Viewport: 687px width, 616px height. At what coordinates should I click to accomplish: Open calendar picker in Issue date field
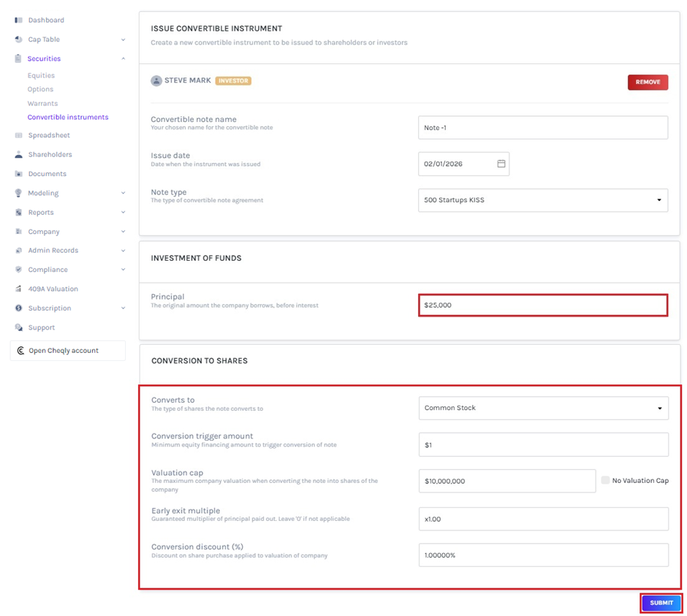(x=501, y=164)
